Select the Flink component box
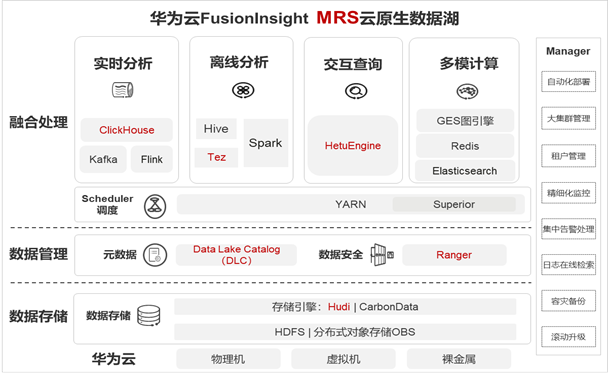 point(152,159)
